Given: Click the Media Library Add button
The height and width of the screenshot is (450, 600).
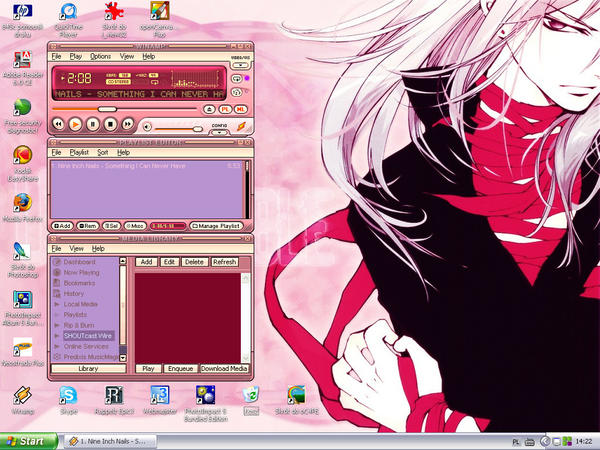Looking at the screenshot, I should (146, 262).
